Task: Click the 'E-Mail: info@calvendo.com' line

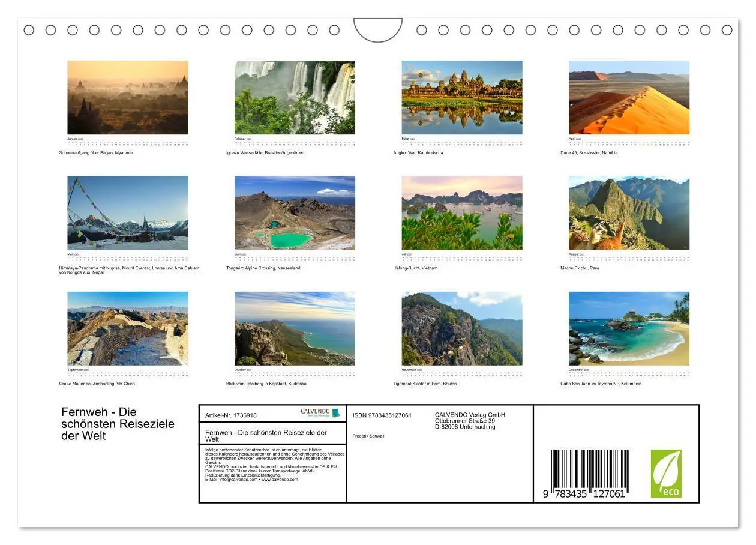Action: coord(251,480)
